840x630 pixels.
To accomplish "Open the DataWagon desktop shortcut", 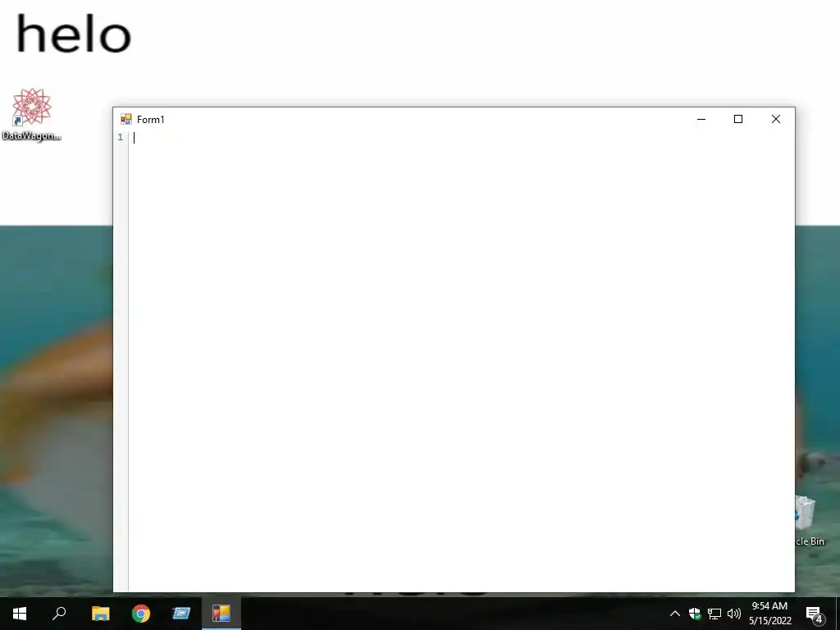I will (32, 114).
